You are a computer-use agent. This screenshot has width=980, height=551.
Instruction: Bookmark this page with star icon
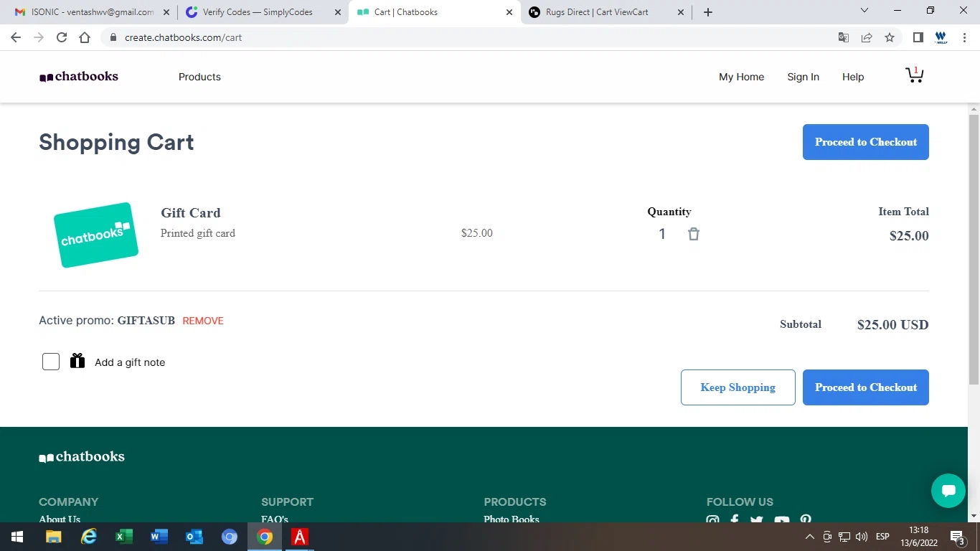tap(890, 37)
